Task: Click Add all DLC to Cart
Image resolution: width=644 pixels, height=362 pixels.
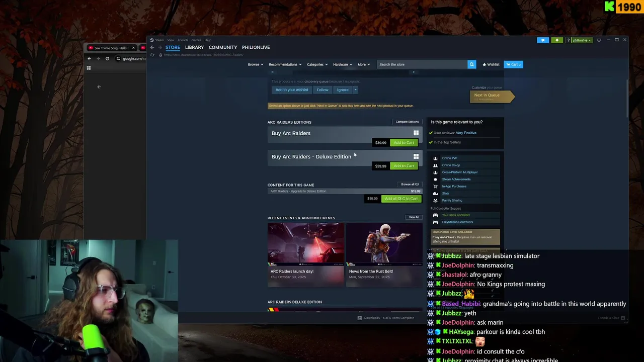Action: (x=401, y=199)
